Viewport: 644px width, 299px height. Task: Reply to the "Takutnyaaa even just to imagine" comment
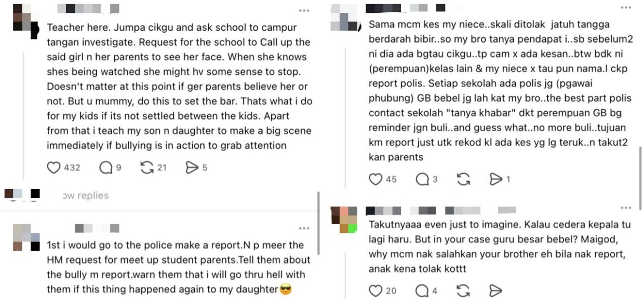(422, 291)
